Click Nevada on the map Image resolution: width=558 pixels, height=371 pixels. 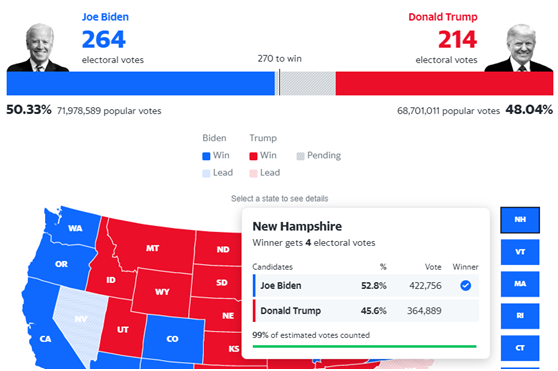coord(79,320)
